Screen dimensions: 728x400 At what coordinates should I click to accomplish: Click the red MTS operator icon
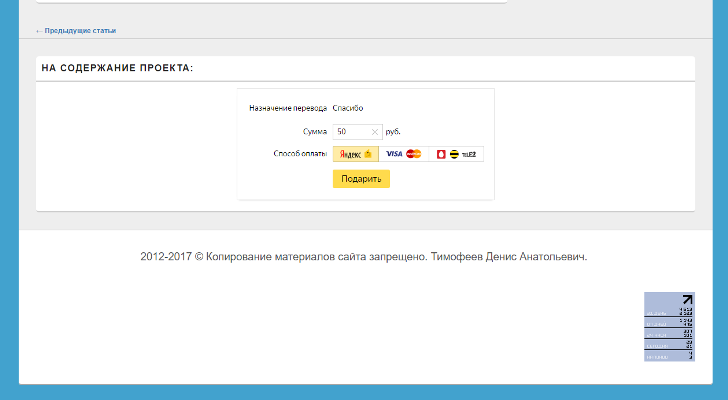click(x=441, y=154)
